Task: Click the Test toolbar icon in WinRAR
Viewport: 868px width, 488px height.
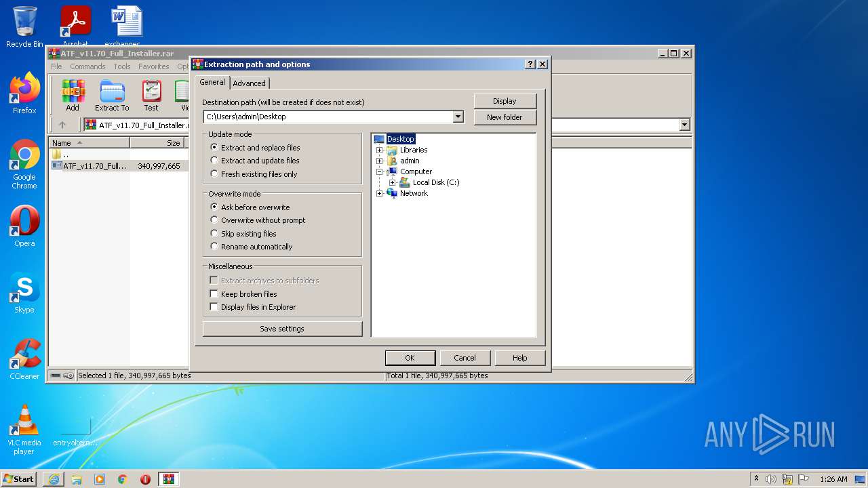Action: [x=151, y=96]
